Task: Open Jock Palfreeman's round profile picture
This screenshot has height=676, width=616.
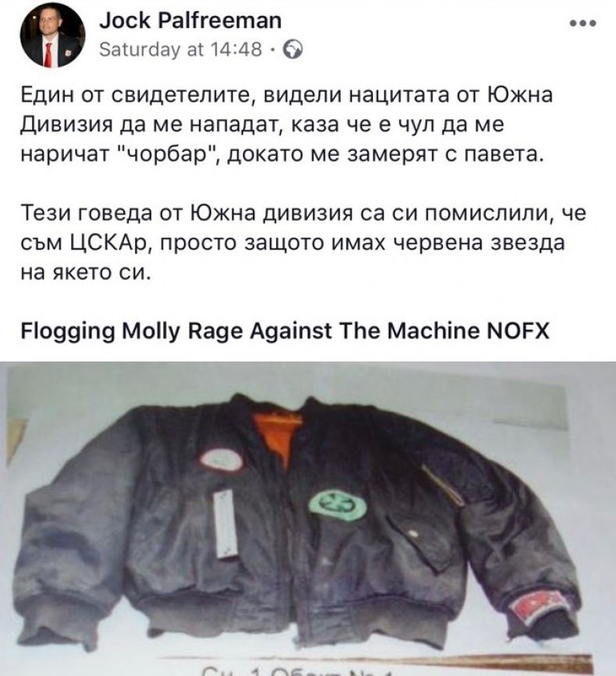Action: tap(52, 35)
